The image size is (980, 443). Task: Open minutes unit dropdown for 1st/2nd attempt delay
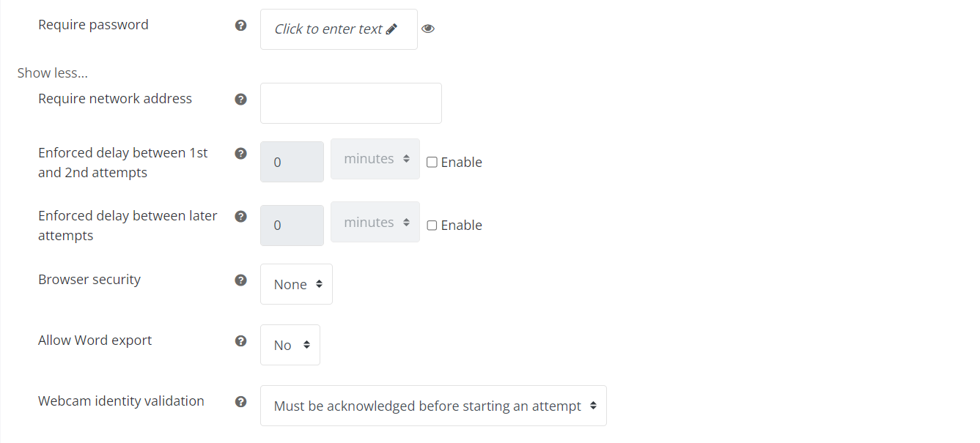(x=375, y=159)
